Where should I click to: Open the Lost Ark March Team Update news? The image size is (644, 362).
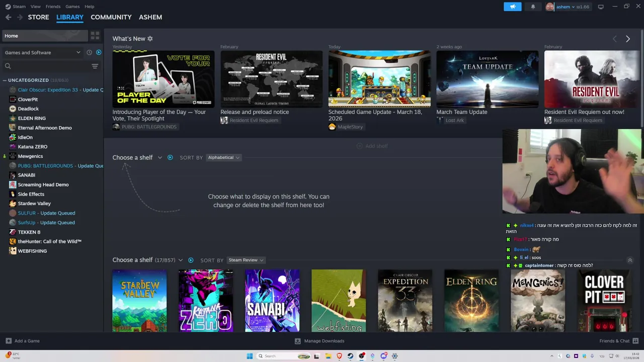tap(487, 79)
